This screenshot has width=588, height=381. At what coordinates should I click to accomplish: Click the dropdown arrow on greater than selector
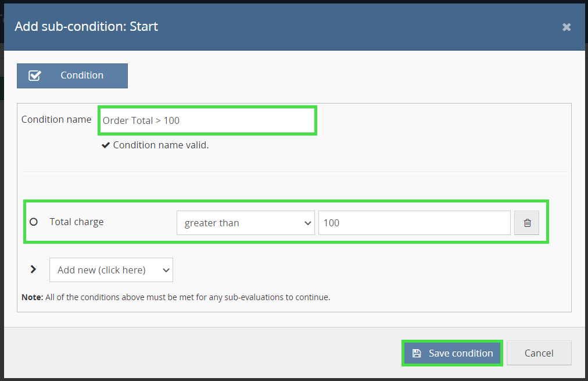(x=307, y=222)
